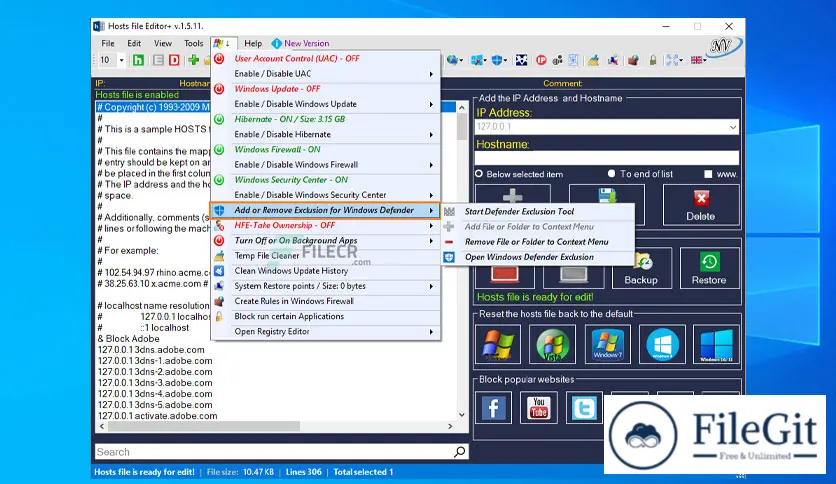Screen dimensions: 836x484
Task: Select the '& Block Adobe' line
Action: point(128,339)
